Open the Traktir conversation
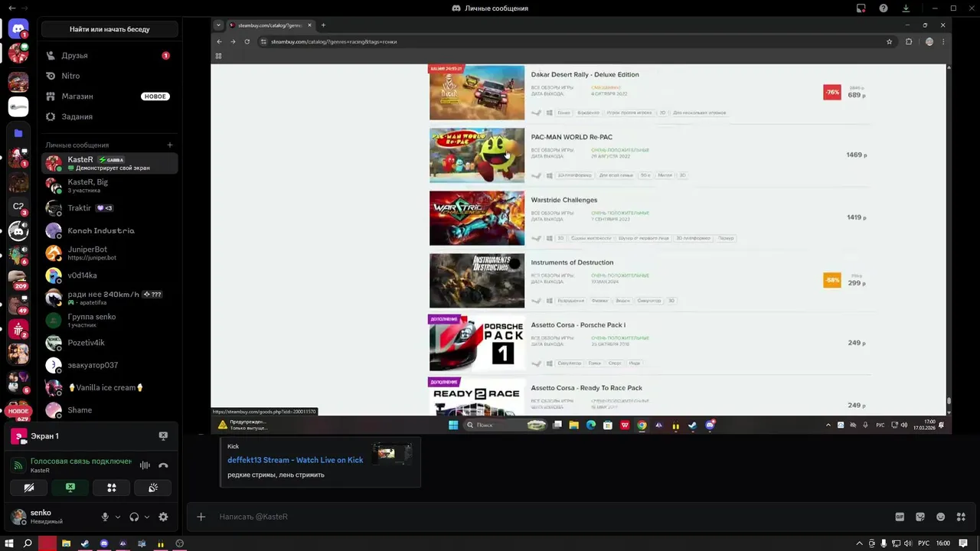The height and width of the screenshot is (551, 980). 109,208
